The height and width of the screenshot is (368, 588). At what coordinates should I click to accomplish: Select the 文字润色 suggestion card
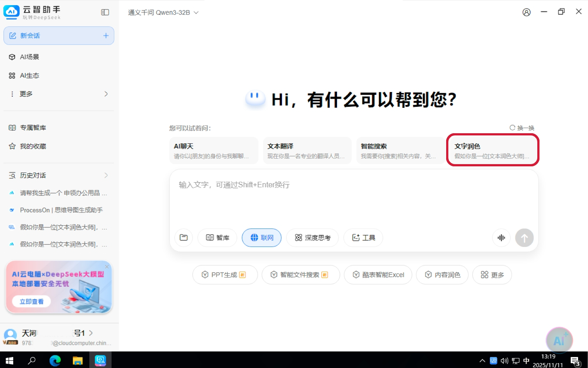click(x=493, y=150)
